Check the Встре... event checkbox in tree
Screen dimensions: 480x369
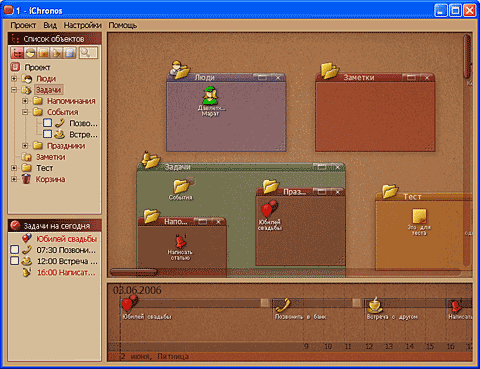point(48,134)
